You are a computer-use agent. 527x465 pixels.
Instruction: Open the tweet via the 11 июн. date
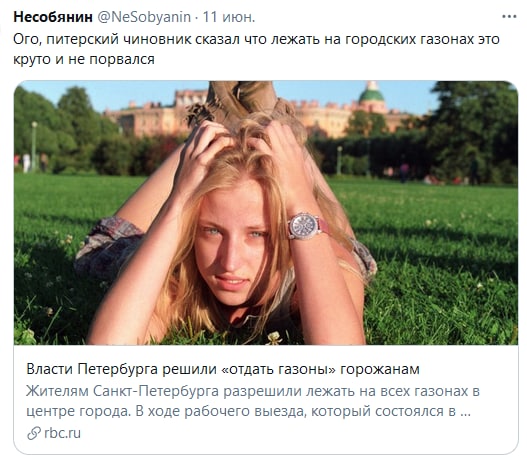pyautogui.click(x=229, y=17)
